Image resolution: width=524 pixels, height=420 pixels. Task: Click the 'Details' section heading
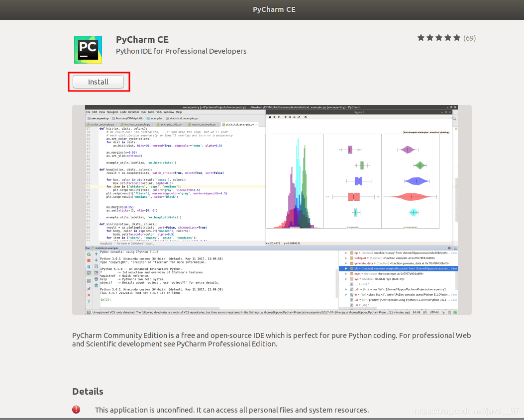[88, 391]
